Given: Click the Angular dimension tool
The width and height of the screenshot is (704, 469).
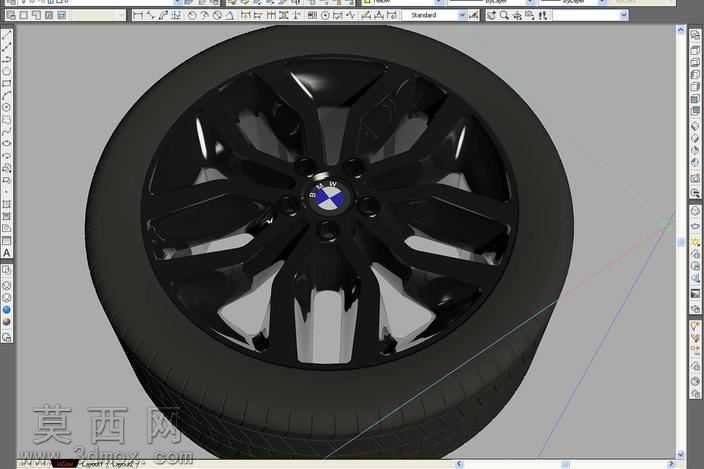Looking at the screenshot, I should tap(229, 16).
